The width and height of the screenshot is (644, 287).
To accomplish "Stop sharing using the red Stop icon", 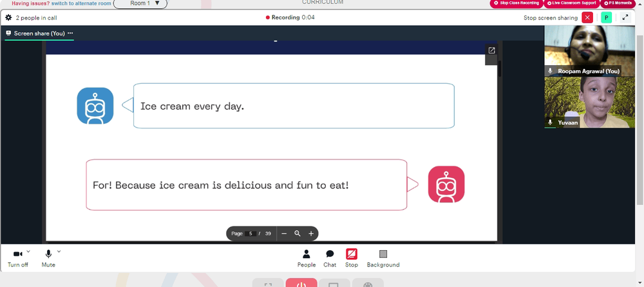I will point(352,253).
